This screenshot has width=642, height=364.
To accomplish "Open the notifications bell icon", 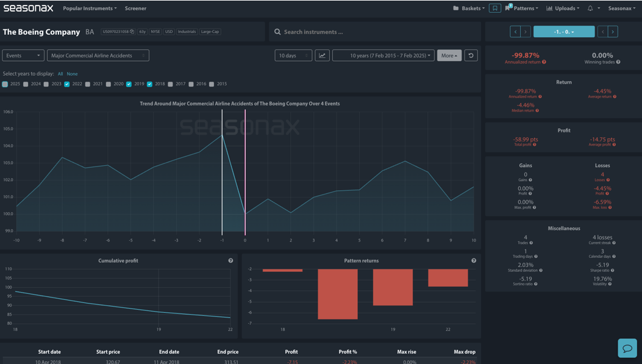I will (x=590, y=8).
